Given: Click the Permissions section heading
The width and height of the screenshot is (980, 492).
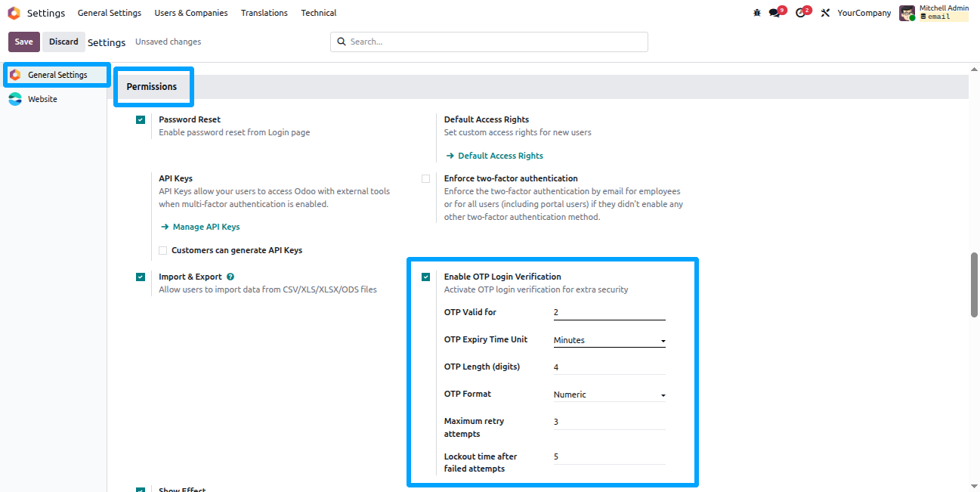Looking at the screenshot, I should 152,87.
